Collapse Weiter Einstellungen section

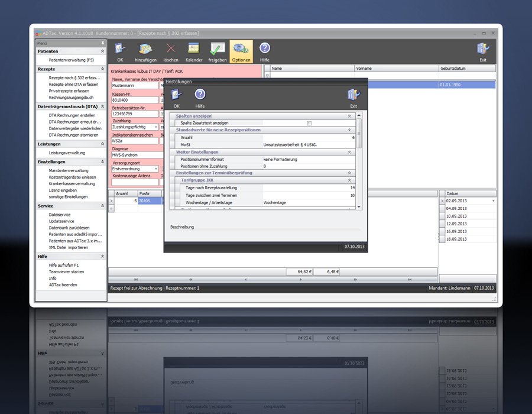tap(349, 153)
